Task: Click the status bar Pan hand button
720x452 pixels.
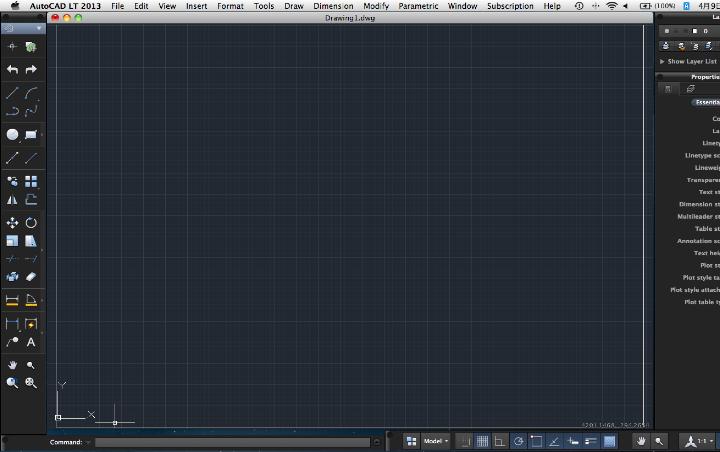Action: 641,441
